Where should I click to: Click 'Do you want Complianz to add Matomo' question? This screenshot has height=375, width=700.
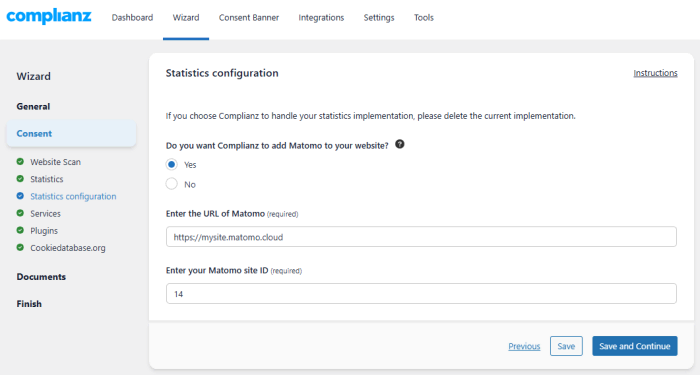[x=277, y=146]
